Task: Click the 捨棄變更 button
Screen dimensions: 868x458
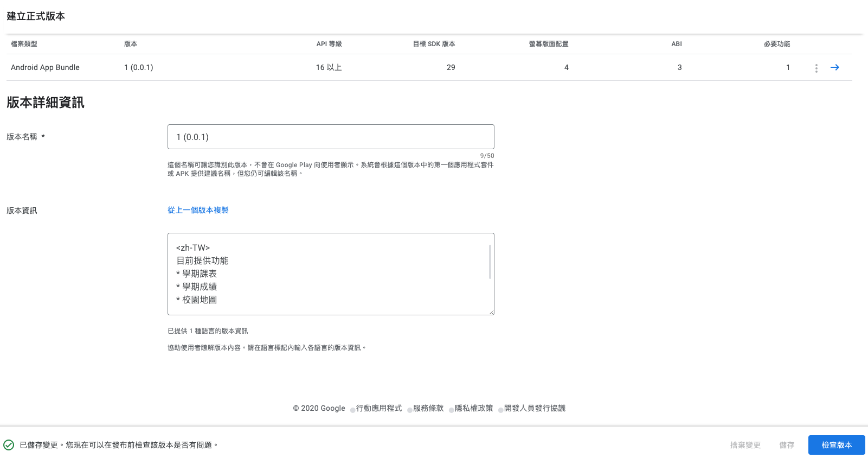Action: click(x=745, y=445)
